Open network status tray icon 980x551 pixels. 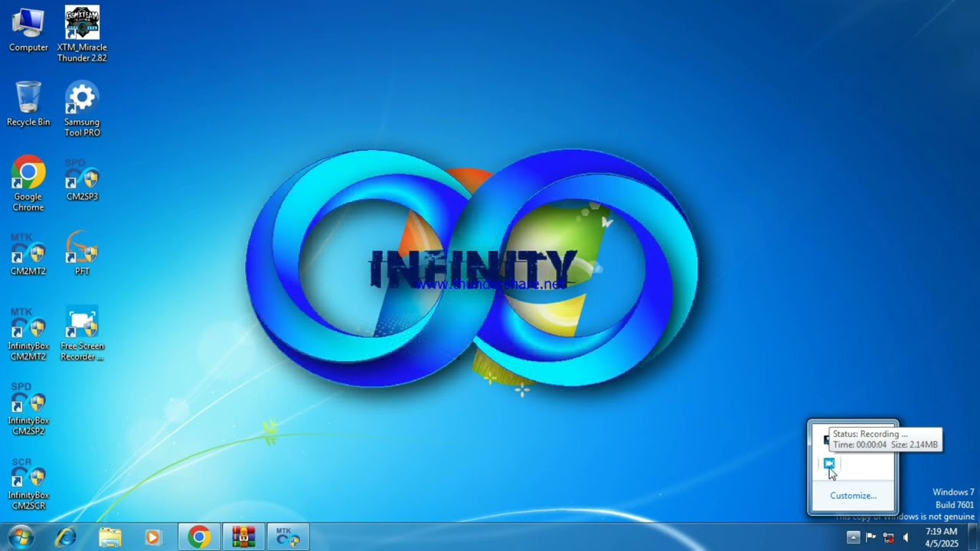(x=888, y=537)
